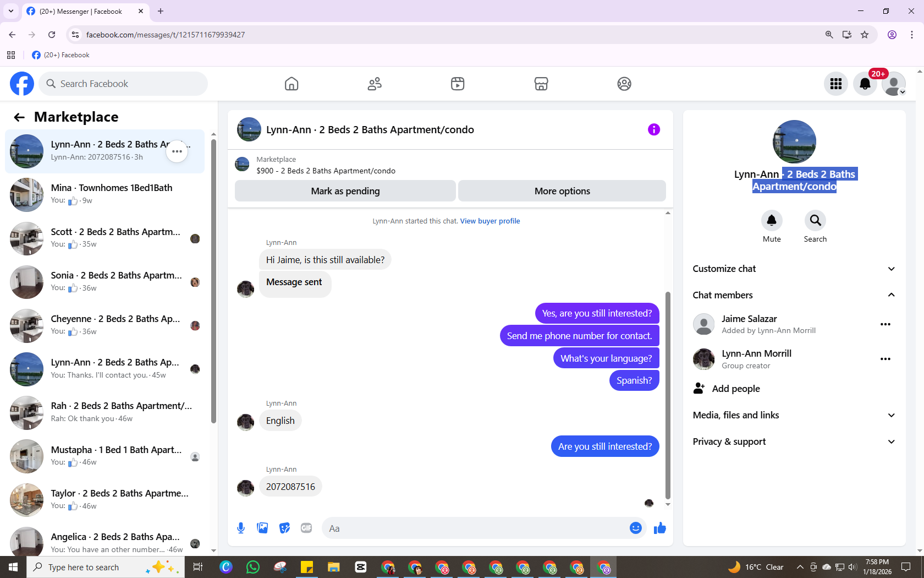The height and width of the screenshot is (578, 924).
Task: Choose a sticker icon in composer
Action: point(284,528)
